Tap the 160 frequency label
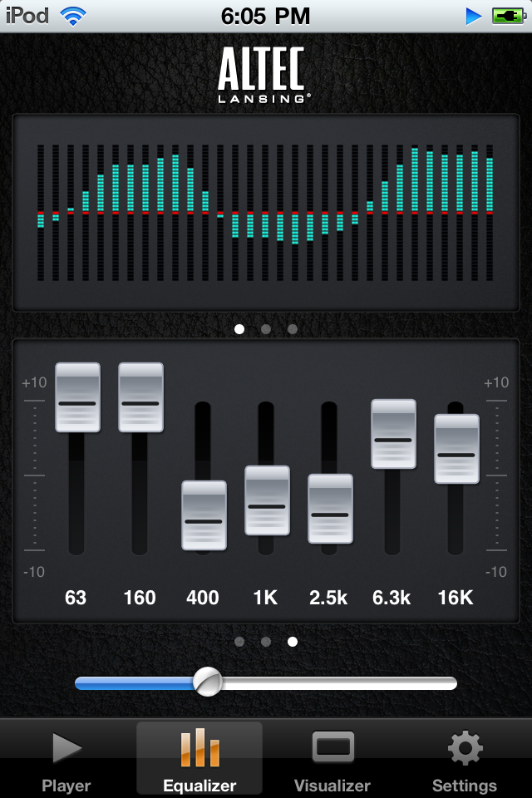Screen dimensions: 532x798 tap(140, 598)
